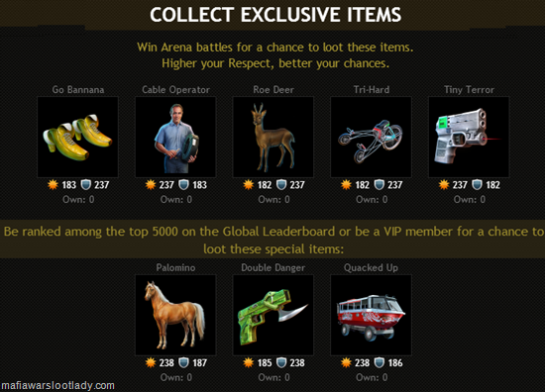Select the Tiny Terror pistol image
Screen dimensions: 545x392
click(469, 137)
